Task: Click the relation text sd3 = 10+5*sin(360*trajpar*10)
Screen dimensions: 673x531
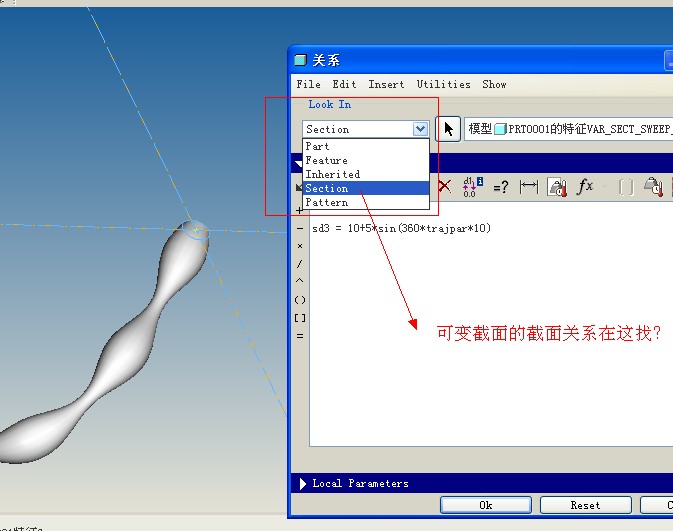Action: pos(401,228)
